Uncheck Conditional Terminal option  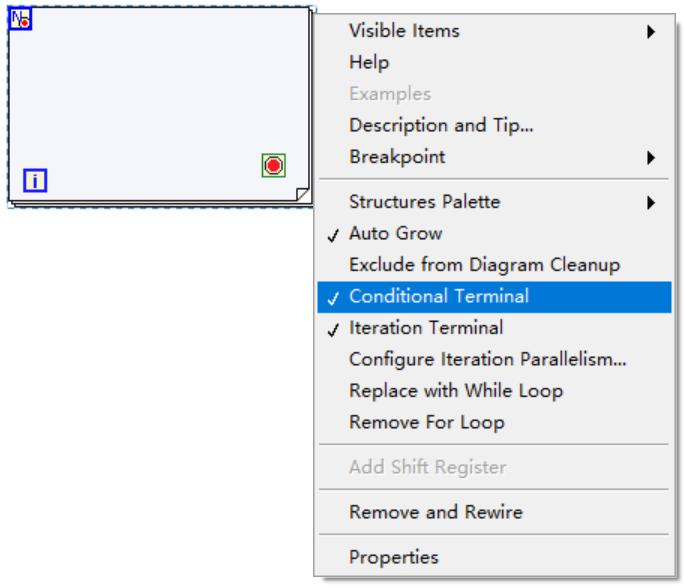coord(494,297)
